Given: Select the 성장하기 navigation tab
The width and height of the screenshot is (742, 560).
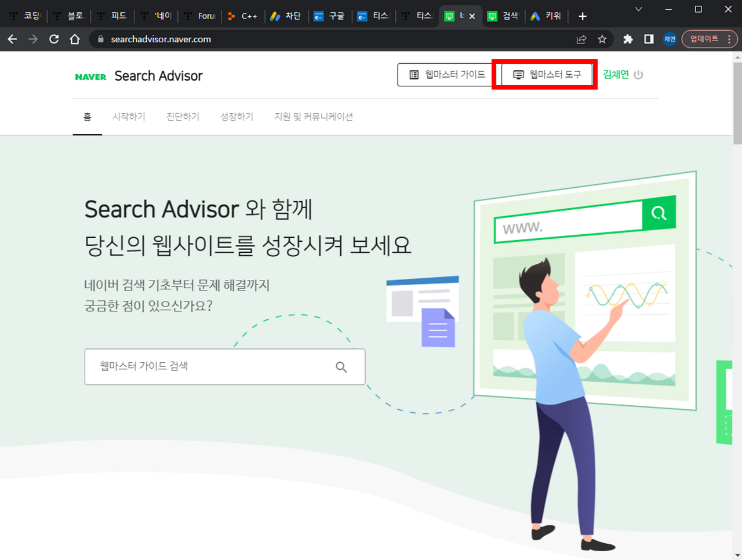Looking at the screenshot, I should [237, 117].
